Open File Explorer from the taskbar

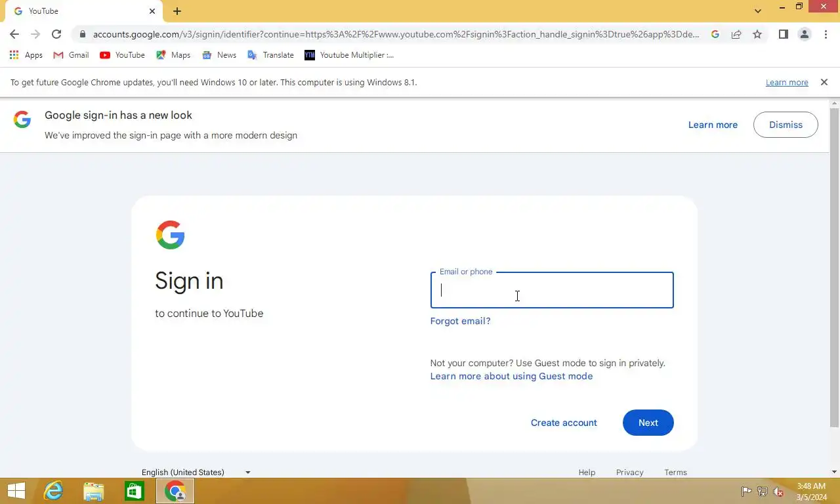coord(94,491)
